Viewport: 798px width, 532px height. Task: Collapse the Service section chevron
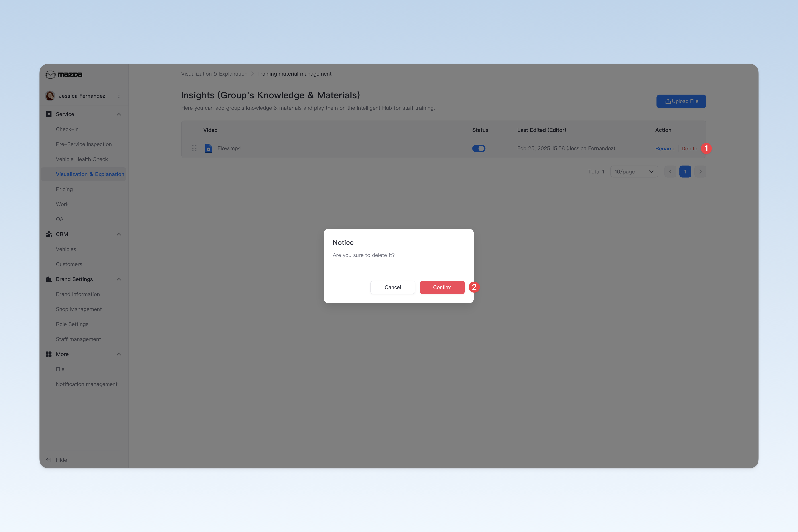(x=119, y=114)
